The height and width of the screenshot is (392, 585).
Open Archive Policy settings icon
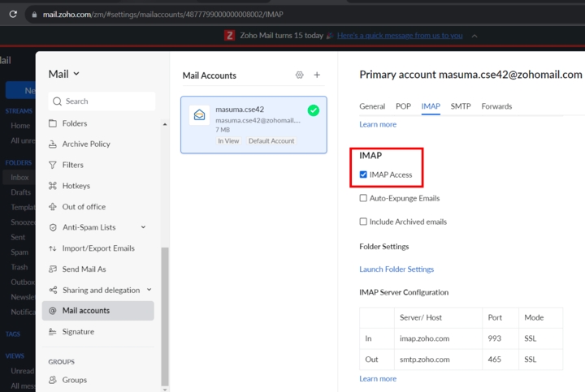53,144
